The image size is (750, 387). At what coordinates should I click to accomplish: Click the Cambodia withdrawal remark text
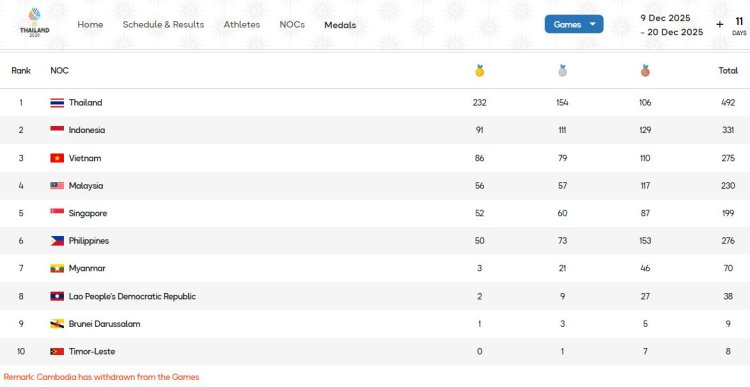click(x=101, y=377)
